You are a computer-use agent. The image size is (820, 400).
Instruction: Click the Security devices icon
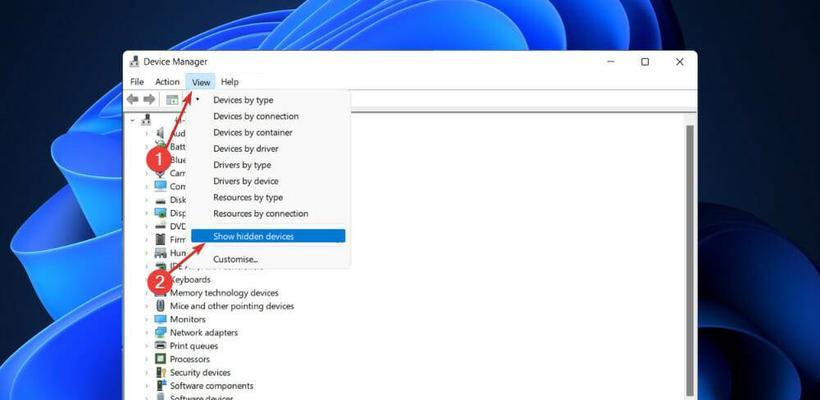(x=161, y=372)
